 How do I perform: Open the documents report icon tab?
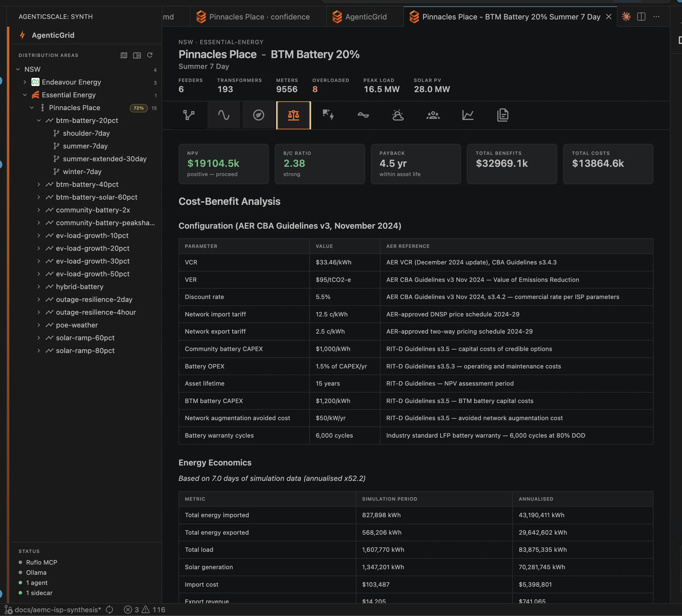[502, 115]
